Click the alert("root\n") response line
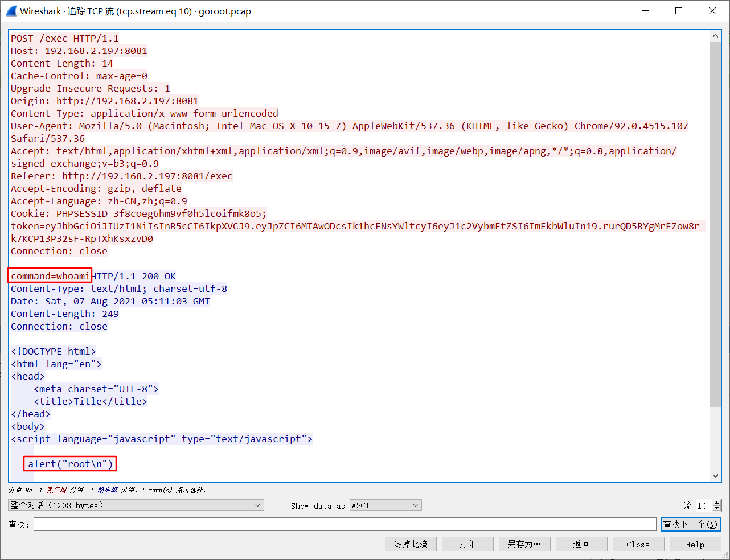 71,464
